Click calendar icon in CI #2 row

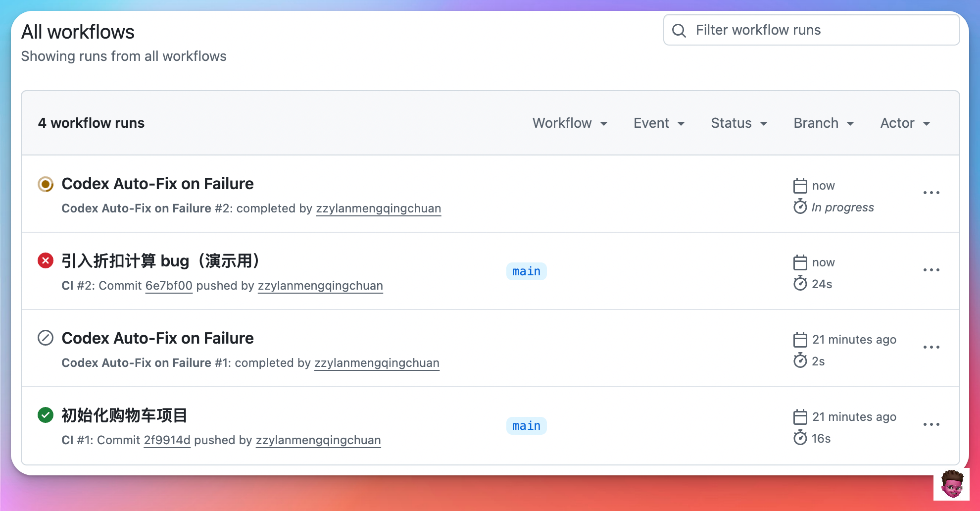click(x=800, y=262)
